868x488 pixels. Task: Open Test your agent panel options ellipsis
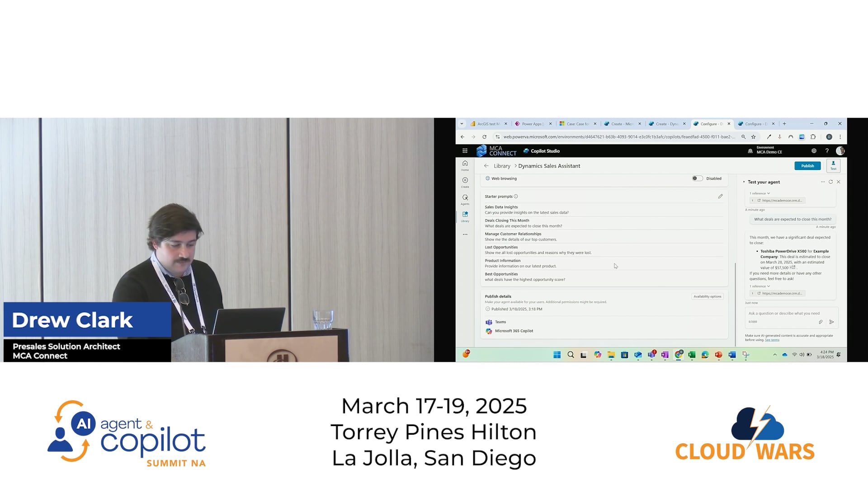point(823,182)
